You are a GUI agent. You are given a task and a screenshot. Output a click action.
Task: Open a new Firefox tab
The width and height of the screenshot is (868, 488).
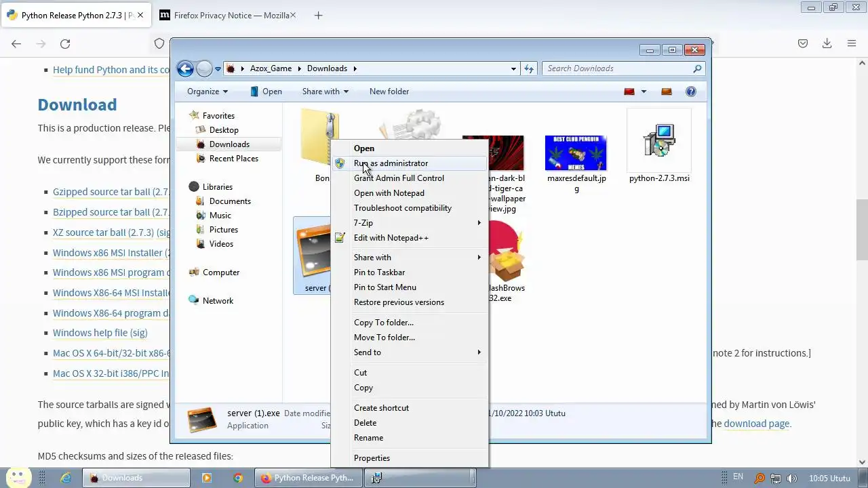(x=318, y=15)
